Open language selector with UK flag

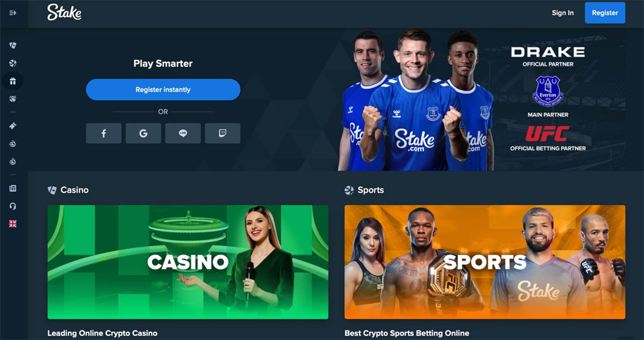(13, 224)
